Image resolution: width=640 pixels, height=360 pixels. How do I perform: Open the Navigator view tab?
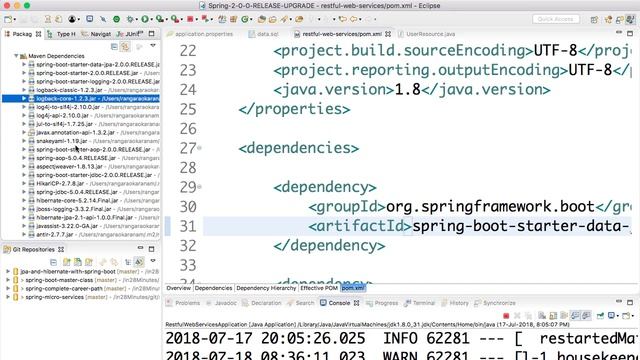point(96,34)
